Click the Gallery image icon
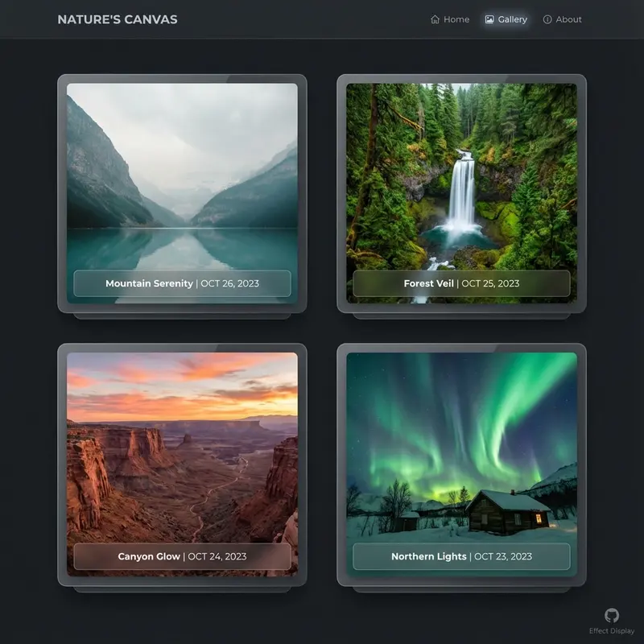 point(489,19)
